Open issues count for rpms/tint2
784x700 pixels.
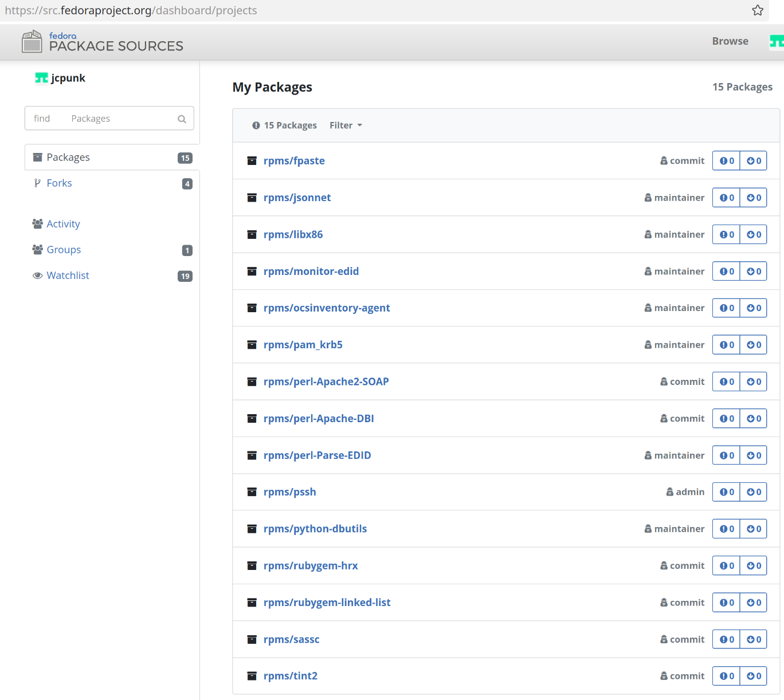(x=726, y=676)
